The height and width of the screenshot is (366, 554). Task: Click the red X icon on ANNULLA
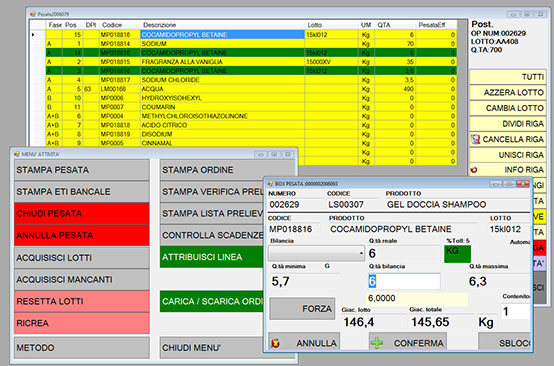[x=275, y=343]
